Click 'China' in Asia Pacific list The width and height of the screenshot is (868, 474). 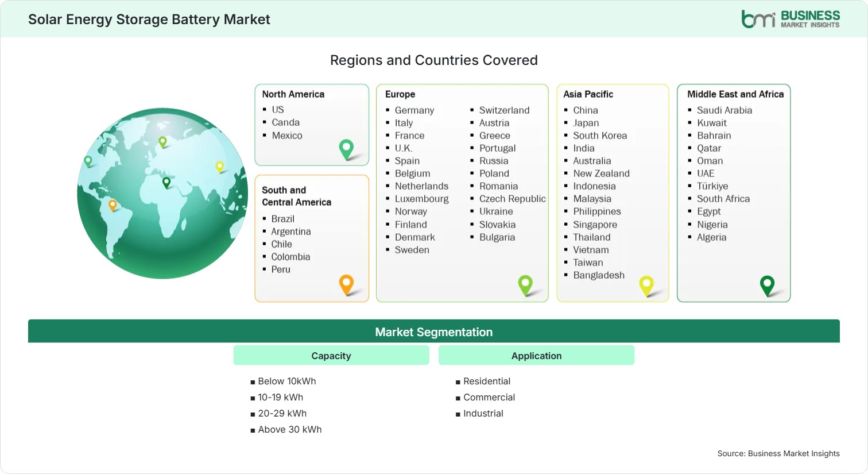point(586,110)
